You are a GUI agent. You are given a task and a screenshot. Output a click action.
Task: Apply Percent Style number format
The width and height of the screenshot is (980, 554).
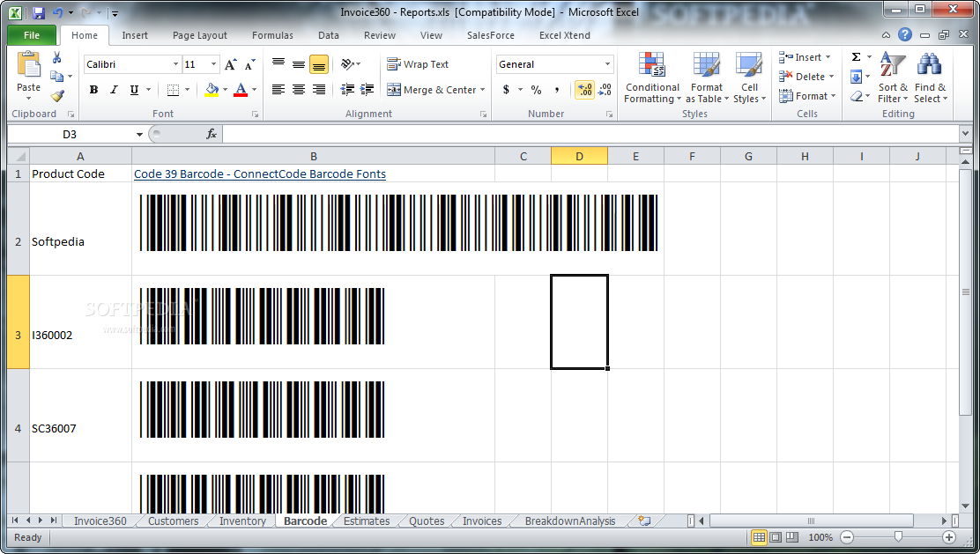[536, 90]
